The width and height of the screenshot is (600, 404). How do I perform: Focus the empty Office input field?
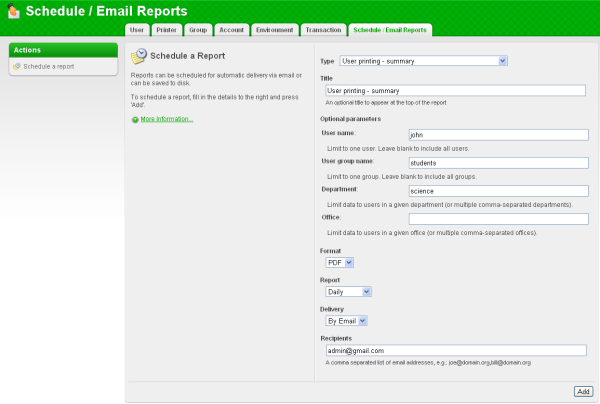pyautogui.click(x=498, y=219)
